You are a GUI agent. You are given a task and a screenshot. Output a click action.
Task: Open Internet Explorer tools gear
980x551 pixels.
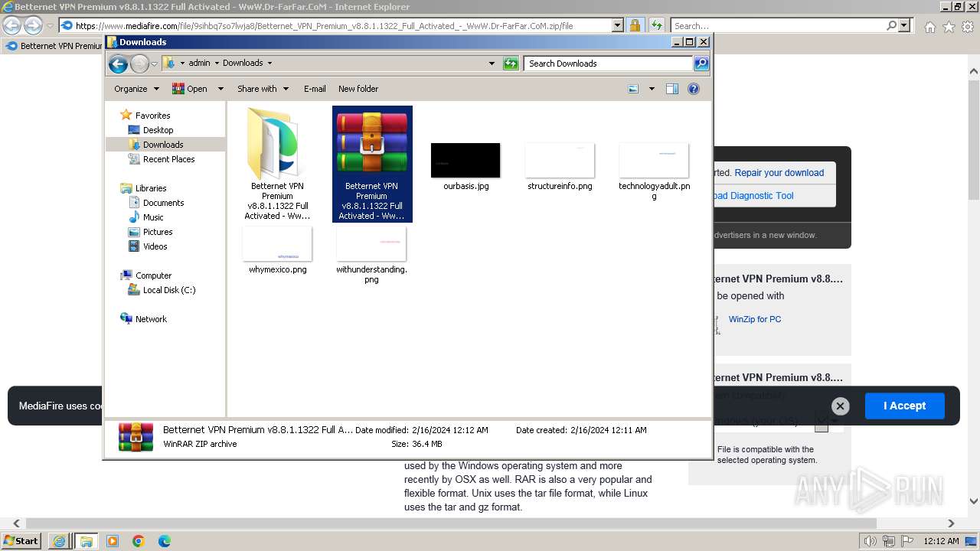pos(968,27)
